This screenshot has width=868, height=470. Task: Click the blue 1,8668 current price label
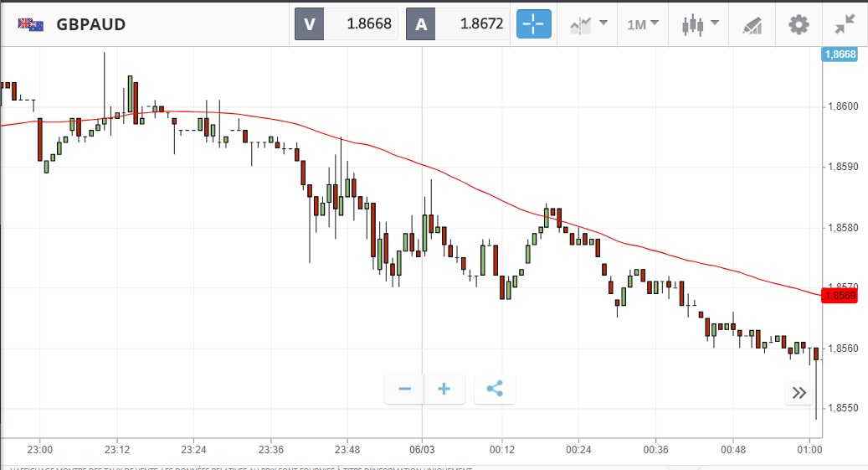840,54
